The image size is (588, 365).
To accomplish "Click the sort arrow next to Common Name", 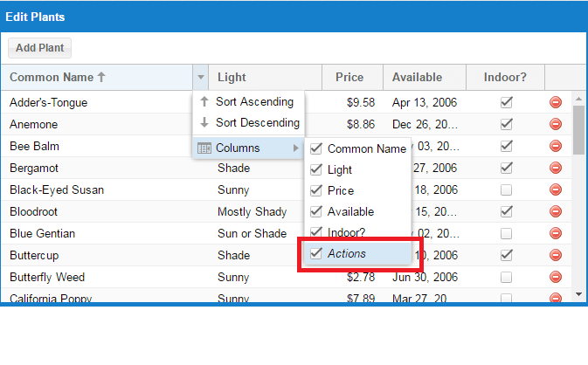I will pos(101,77).
